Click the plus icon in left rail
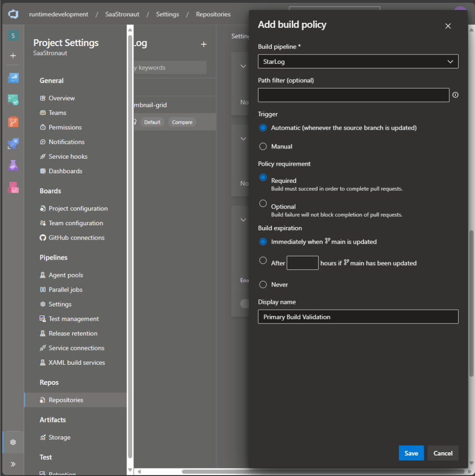Screen dimensions: 475x476 click(13, 56)
